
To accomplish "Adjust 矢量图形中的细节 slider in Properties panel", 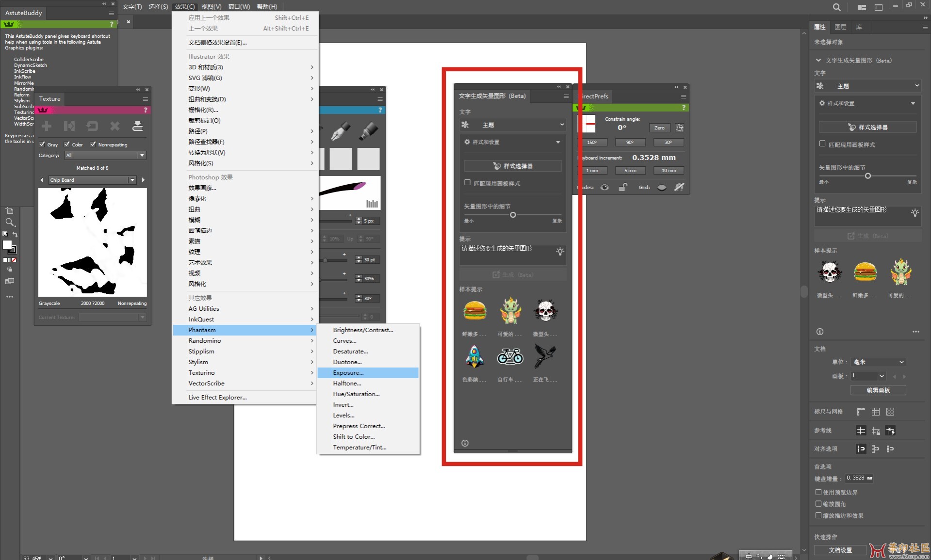I will point(868,176).
